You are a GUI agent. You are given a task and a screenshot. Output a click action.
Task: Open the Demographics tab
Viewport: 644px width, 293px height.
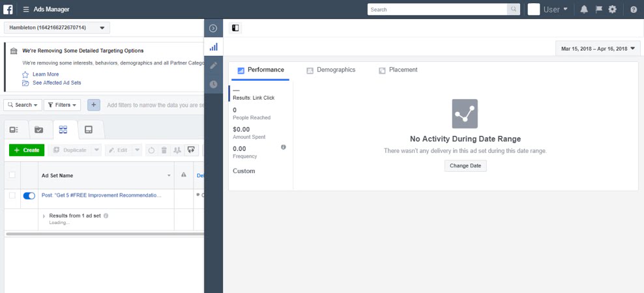[x=330, y=70]
